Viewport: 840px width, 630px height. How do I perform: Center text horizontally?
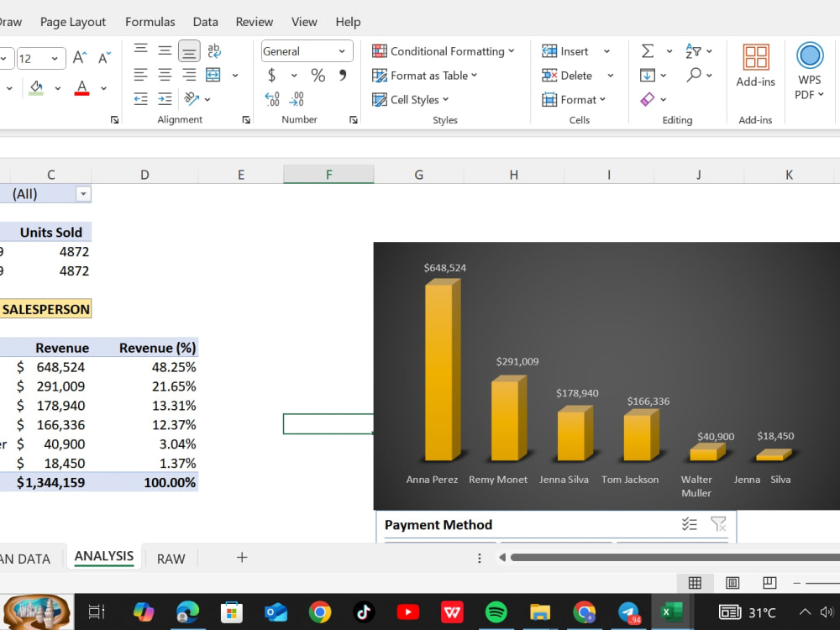(165, 75)
